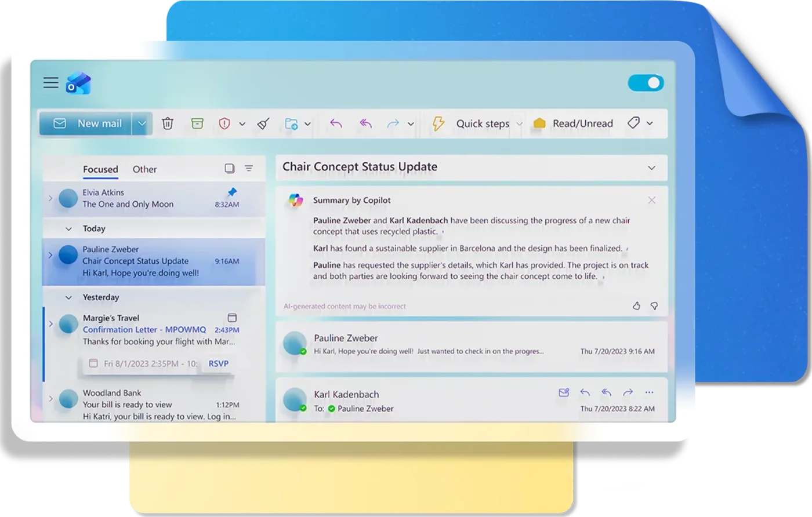Dislike the Copilot summary with thumbs down
The height and width of the screenshot is (517, 812).
click(x=654, y=306)
